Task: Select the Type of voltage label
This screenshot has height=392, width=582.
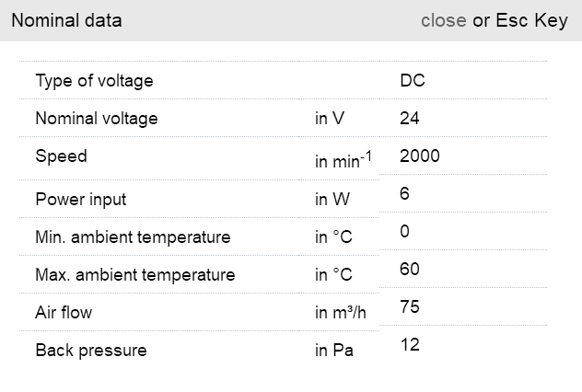Action: (94, 81)
